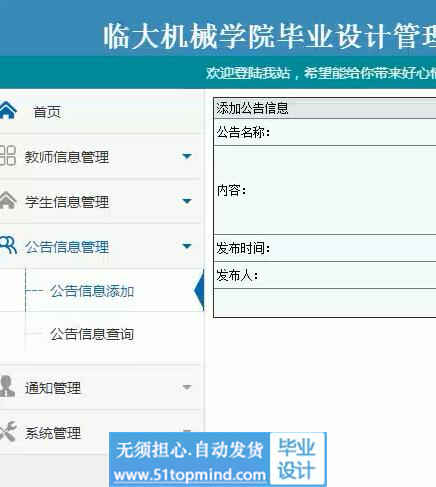Expand the 通知管理 dropdown arrow
Image resolution: width=436 pixels, height=487 pixels.
click(x=187, y=387)
